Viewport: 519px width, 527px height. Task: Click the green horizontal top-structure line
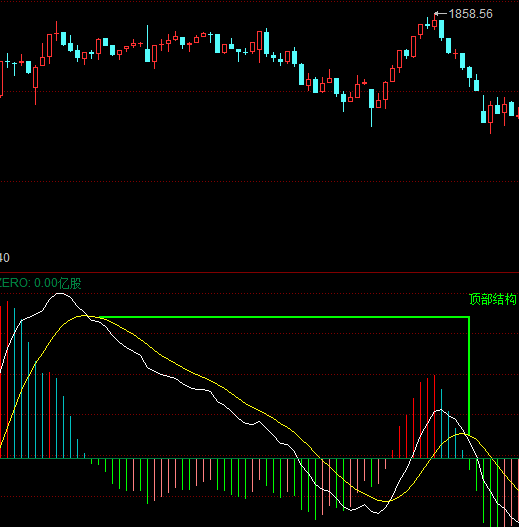[284, 317]
